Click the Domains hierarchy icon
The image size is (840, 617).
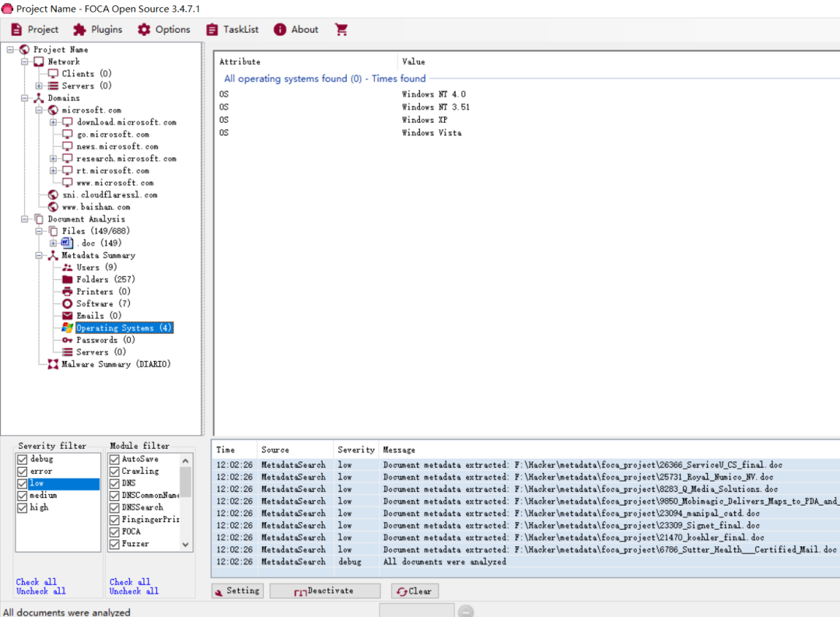click(x=39, y=98)
